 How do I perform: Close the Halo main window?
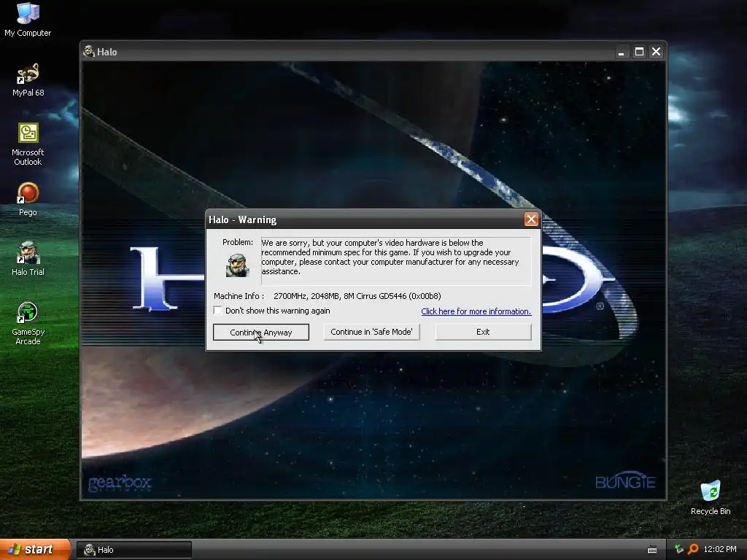tap(656, 52)
